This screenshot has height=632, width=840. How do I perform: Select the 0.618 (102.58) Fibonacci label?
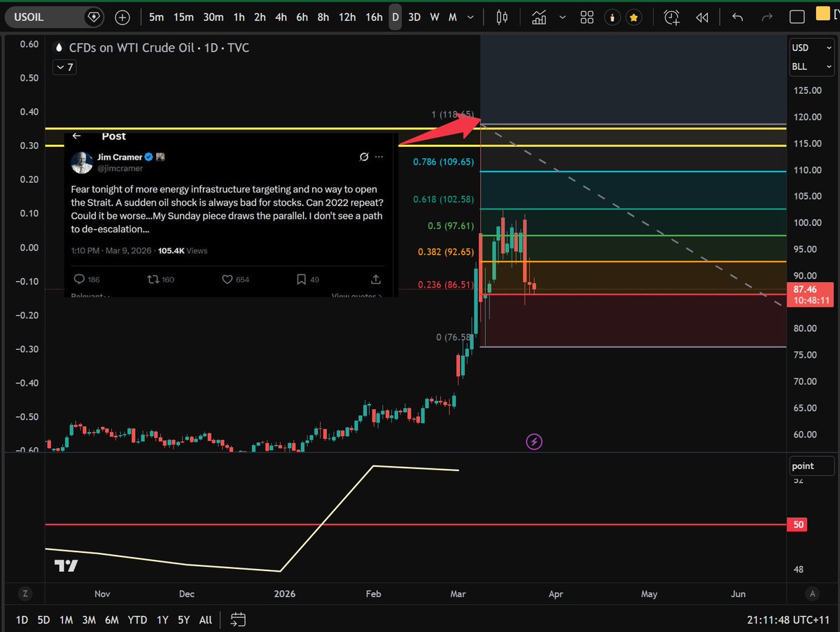(x=444, y=199)
